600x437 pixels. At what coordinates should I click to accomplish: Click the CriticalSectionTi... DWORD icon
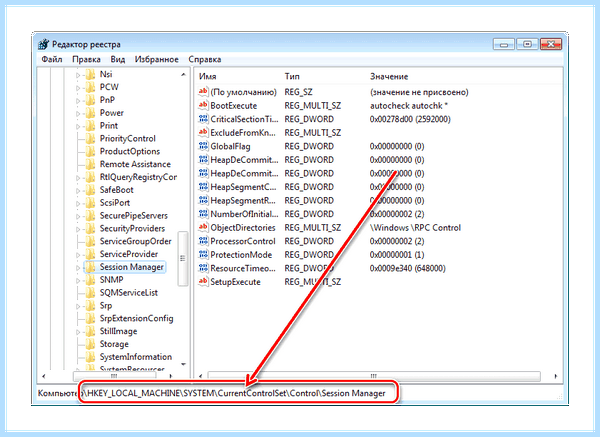tap(203, 119)
